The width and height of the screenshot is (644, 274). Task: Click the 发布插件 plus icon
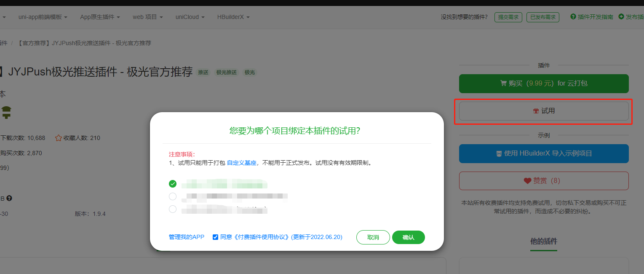click(621, 17)
